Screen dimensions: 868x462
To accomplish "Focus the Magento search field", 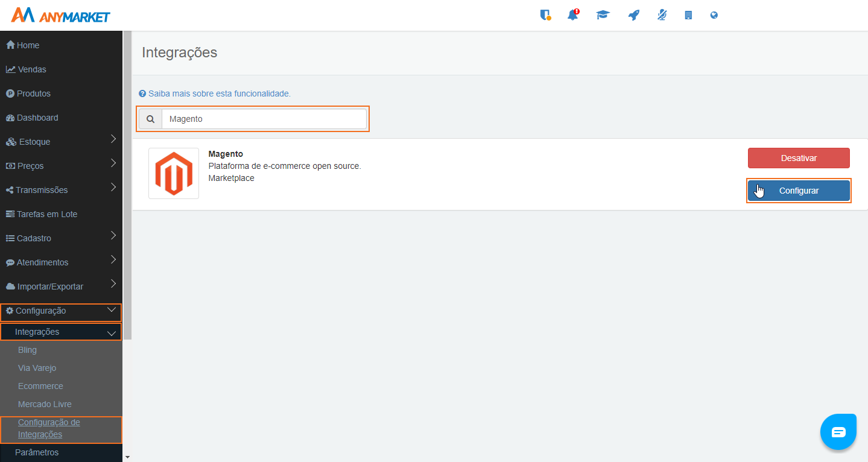I will (264, 119).
